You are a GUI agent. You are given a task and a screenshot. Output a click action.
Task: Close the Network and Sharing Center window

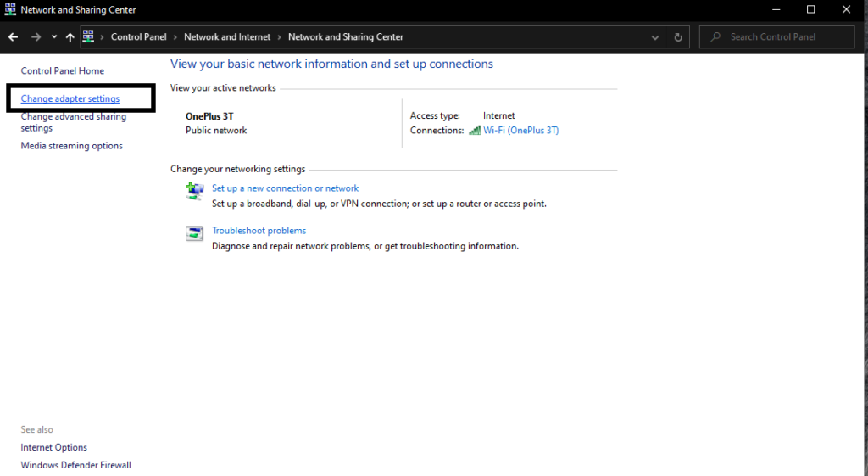[847, 9]
